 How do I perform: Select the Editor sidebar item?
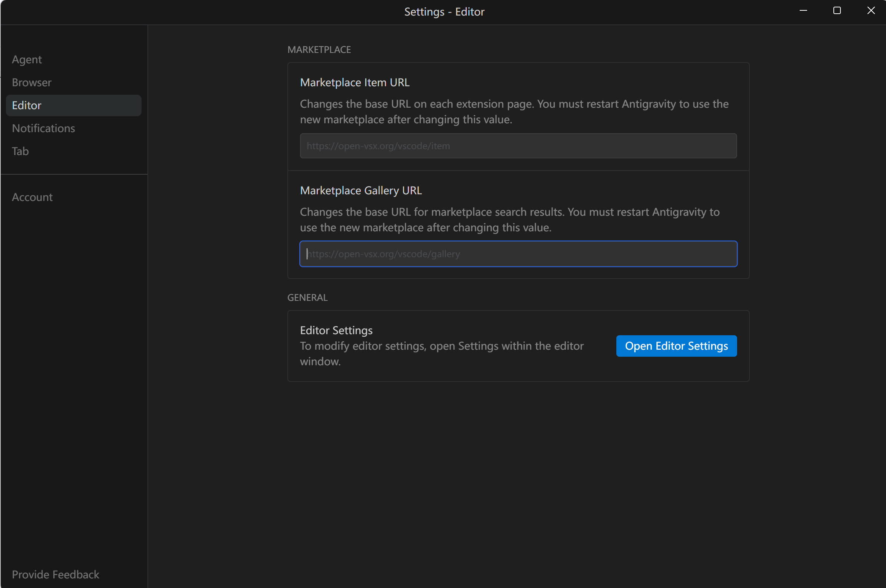coord(74,105)
